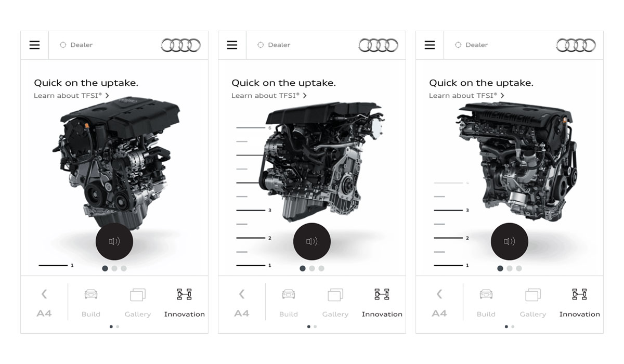Open hamburger menu on right phone screen

point(430,45)
